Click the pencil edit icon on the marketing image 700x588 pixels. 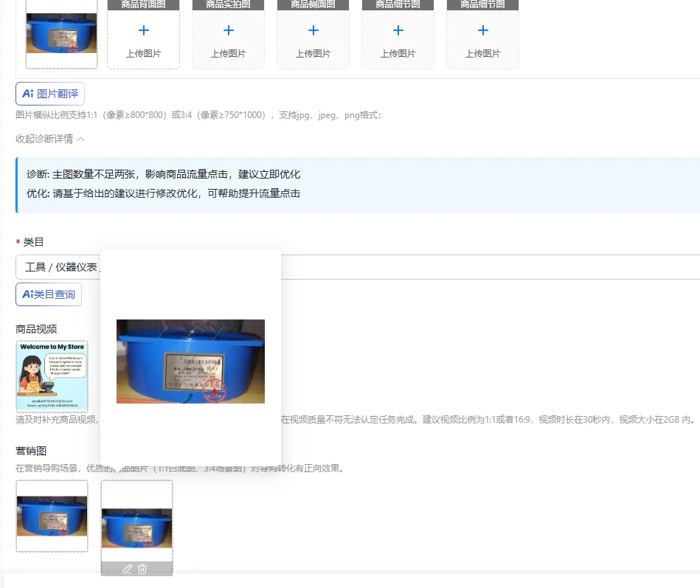pyautogui.click(x=127, y=569)
